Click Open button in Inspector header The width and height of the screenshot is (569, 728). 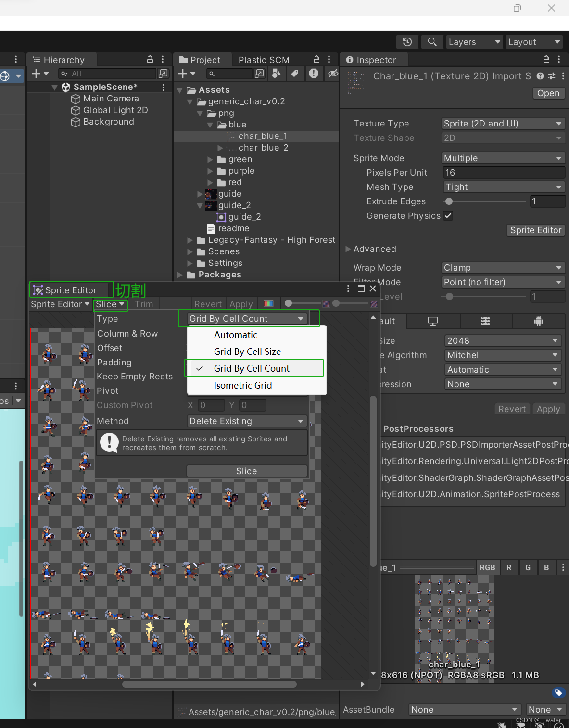point(548,93)
